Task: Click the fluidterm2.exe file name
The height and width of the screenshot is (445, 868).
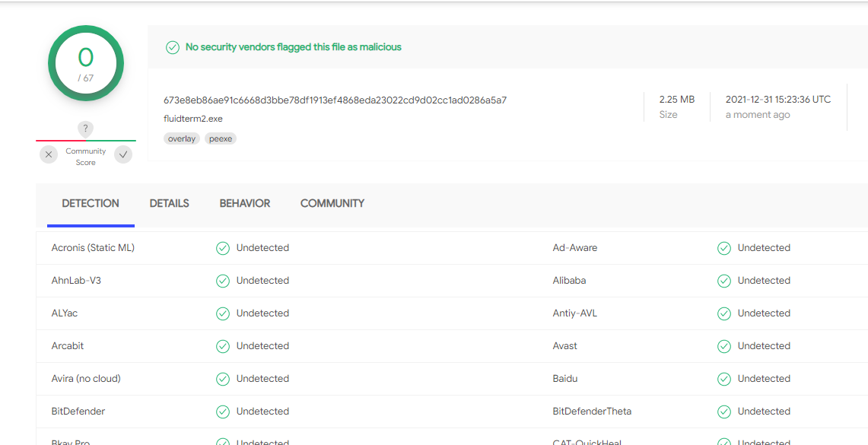Action: (193, 119)
